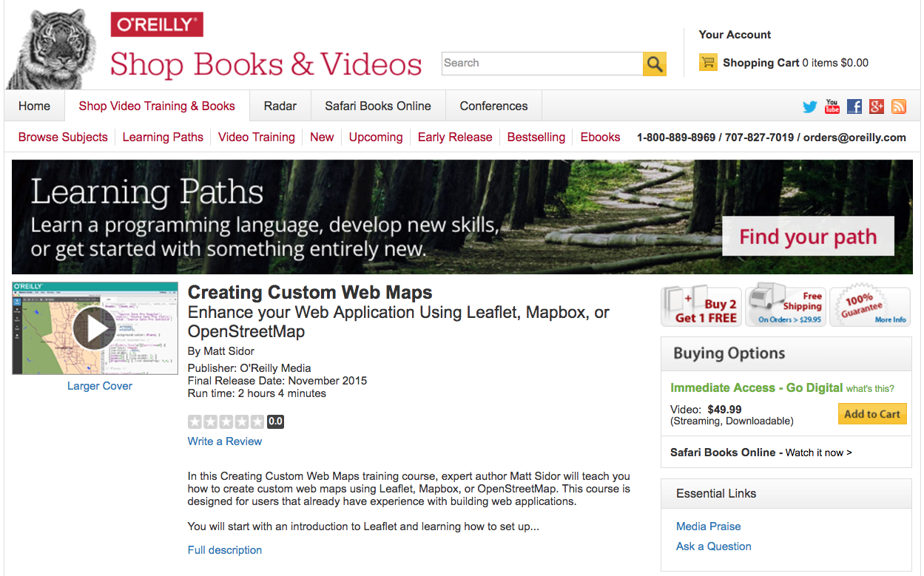Go to Browse Subjects

point(63,137)
